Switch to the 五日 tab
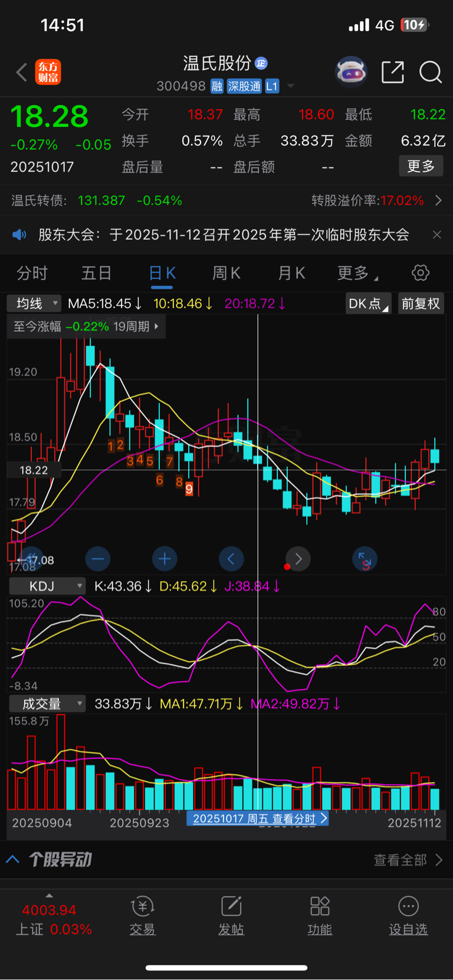The width and height of the screenshot is (453, 980). click(96, 273)
